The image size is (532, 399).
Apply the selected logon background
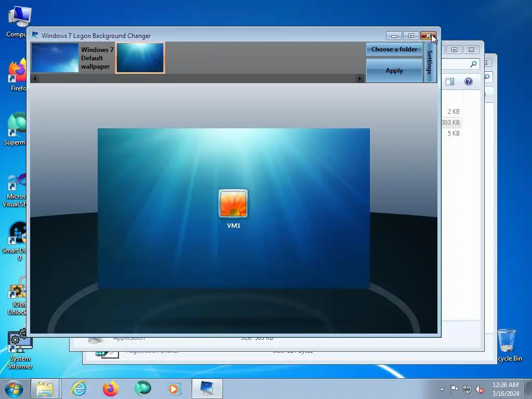pyautogui.click(x=394, y=71)
